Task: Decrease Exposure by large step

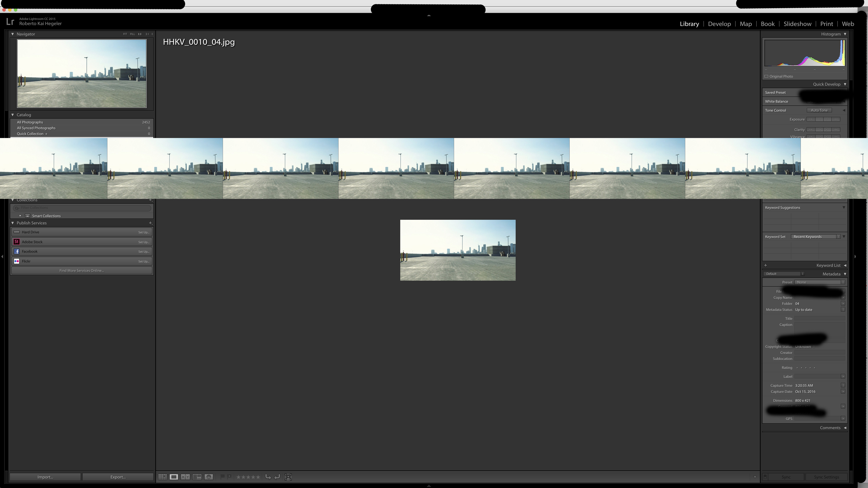Action: (x=811, y=119)
